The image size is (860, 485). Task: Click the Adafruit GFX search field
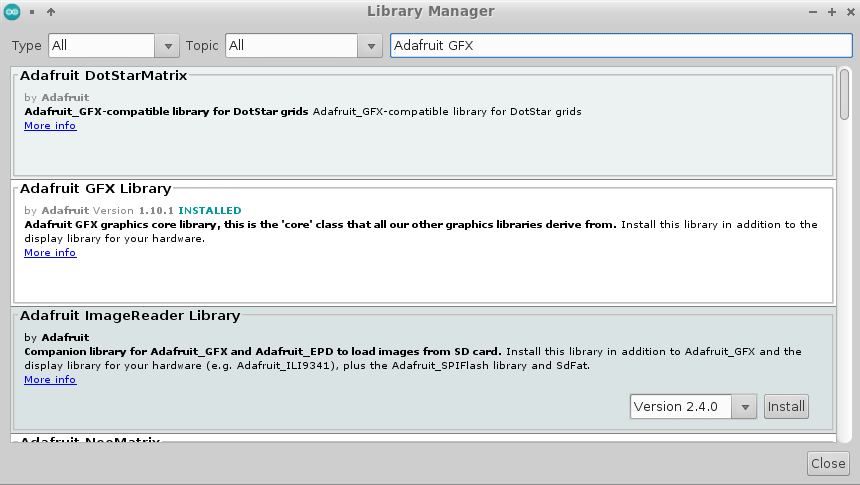(x=621, y=46)
